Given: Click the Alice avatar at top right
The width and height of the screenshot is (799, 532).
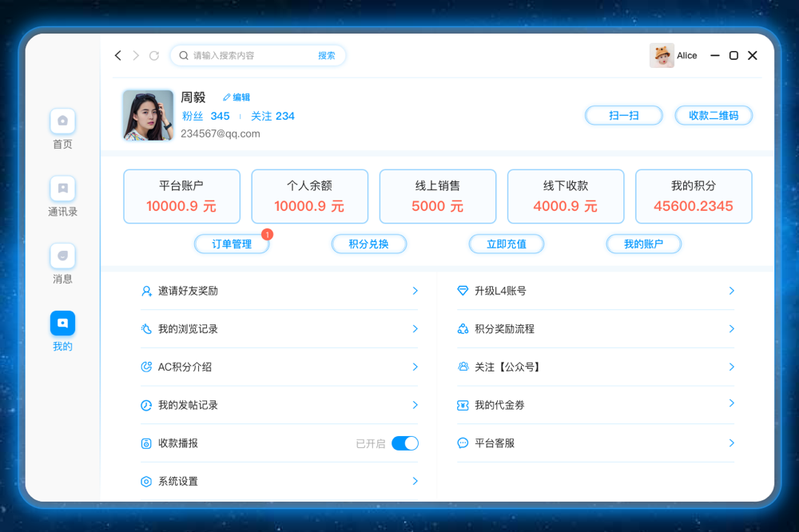Looking at the screenshot, I should pos(662,56).
